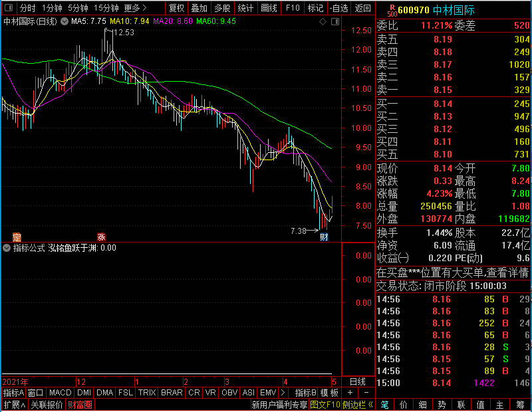Viewport: 532px width, 412px height.
Task: Switch indicator to DMA
Action: coord(104,393)
